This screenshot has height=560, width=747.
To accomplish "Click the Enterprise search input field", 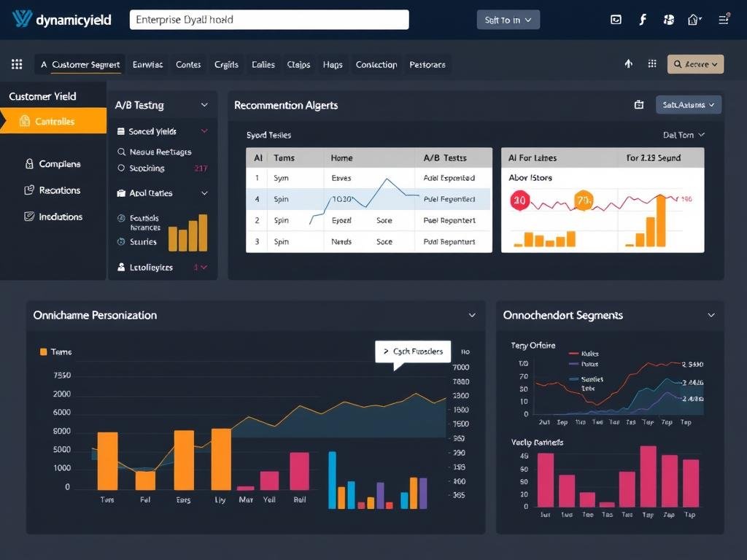I will point(268,19).
